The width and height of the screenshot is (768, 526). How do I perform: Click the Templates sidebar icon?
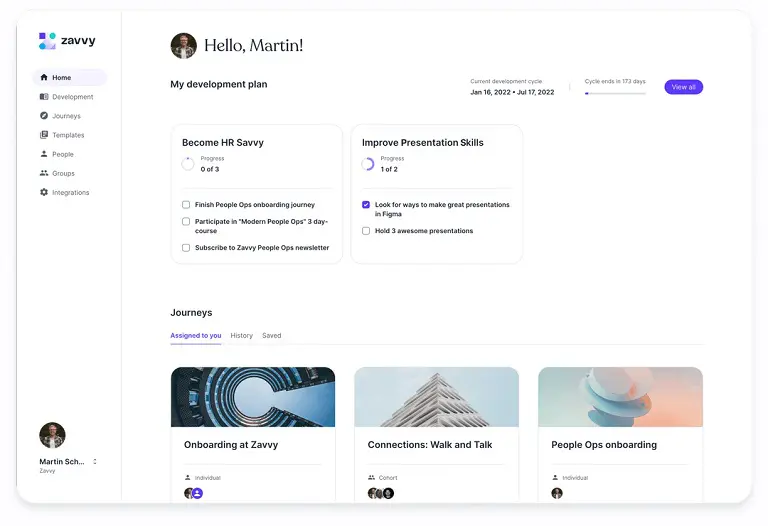click(44, 135)
